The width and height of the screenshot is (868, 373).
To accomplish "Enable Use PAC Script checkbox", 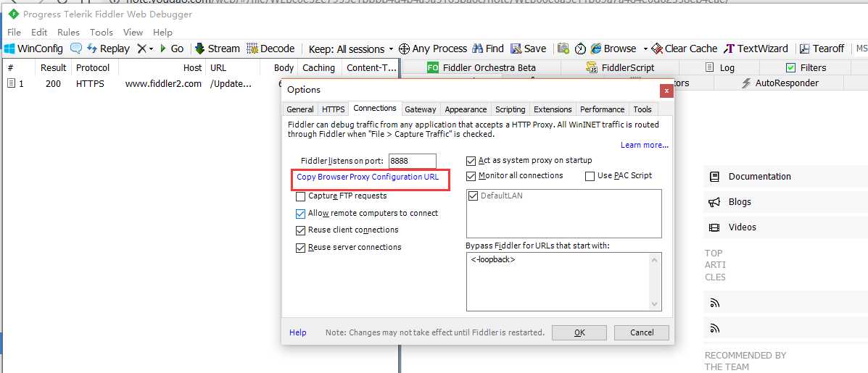I will (590, 176).
